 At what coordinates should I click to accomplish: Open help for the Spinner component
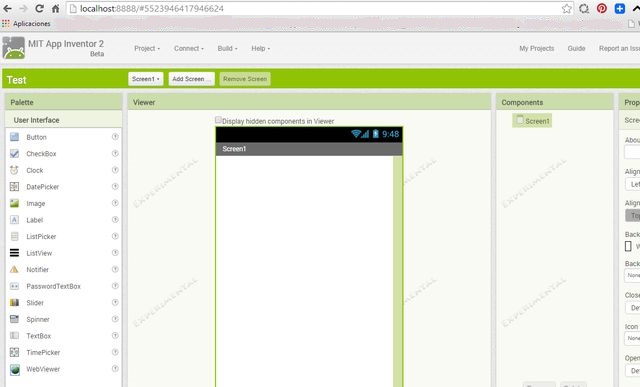(115, 319)
